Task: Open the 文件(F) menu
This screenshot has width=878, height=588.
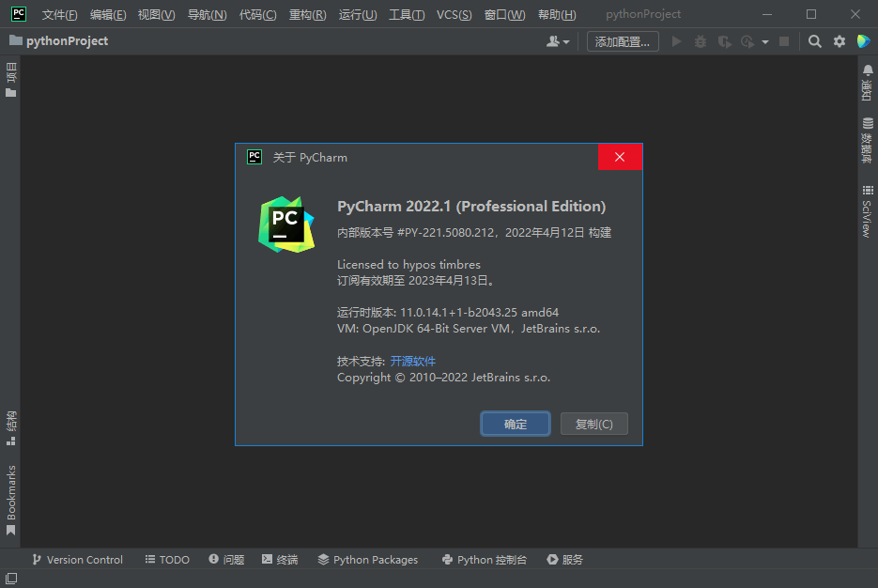Action: 59,14
